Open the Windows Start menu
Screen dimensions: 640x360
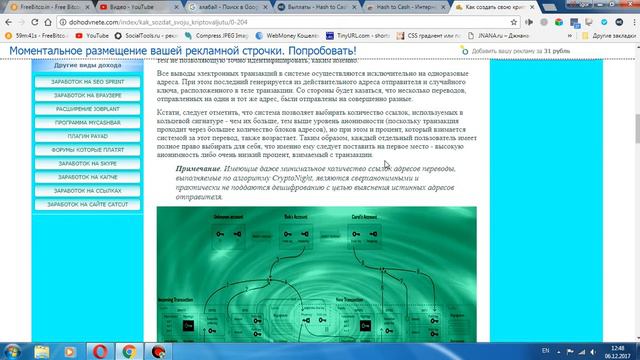12,351
